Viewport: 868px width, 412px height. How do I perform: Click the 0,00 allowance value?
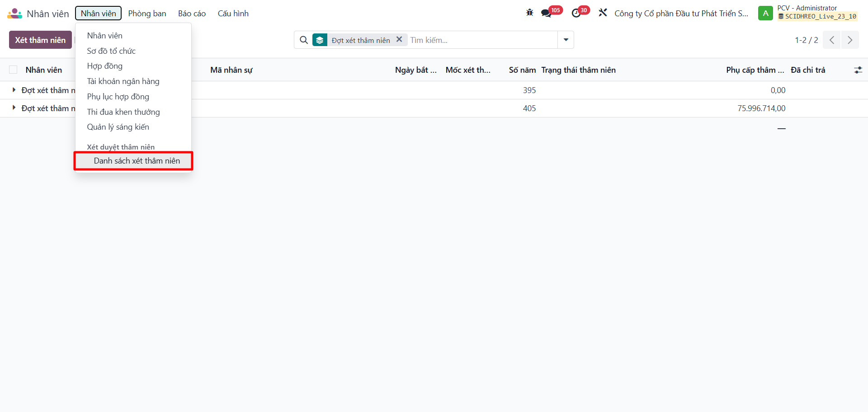778,90
